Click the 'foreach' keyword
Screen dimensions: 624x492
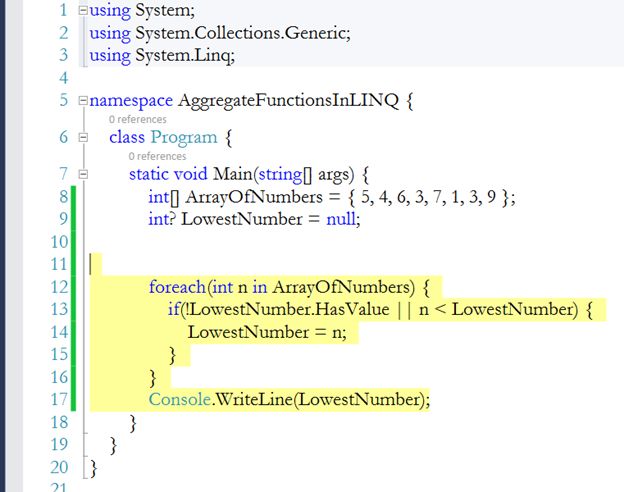[177, 287]
